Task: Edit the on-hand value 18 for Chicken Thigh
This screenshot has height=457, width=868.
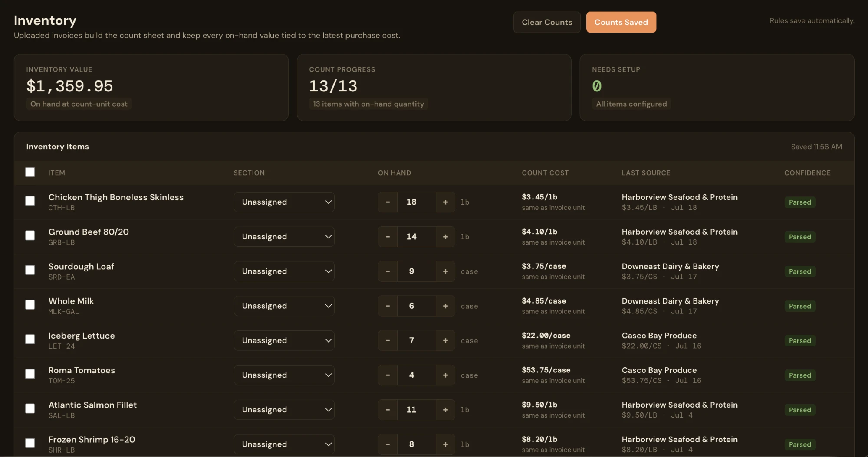Action: pos(416,202)
